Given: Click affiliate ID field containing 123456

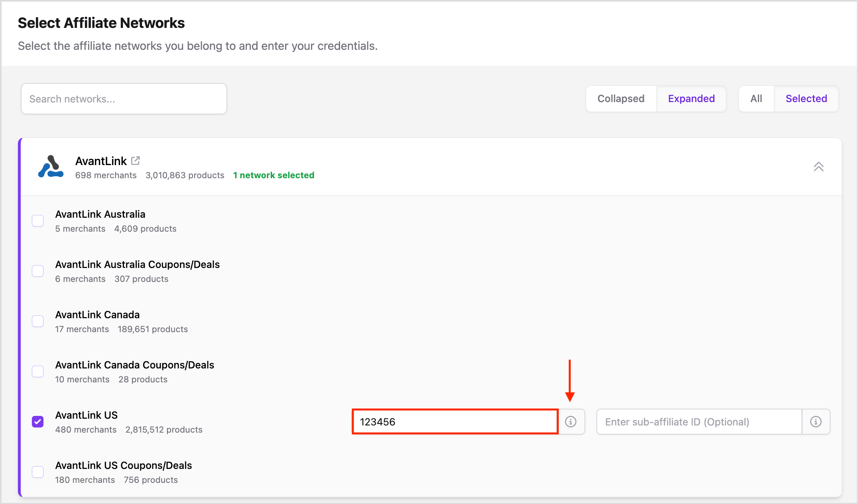Looking at the screenshot, I should click(455, 421).
